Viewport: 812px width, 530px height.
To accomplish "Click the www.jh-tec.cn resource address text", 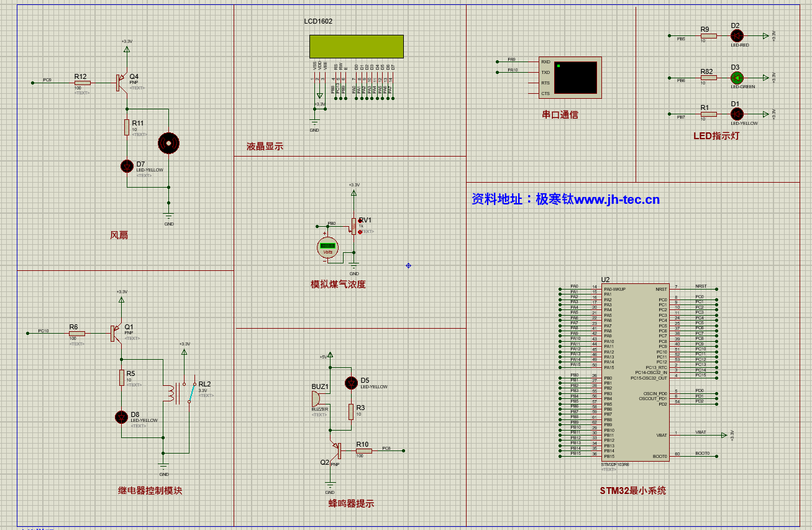I will (617, 199).
